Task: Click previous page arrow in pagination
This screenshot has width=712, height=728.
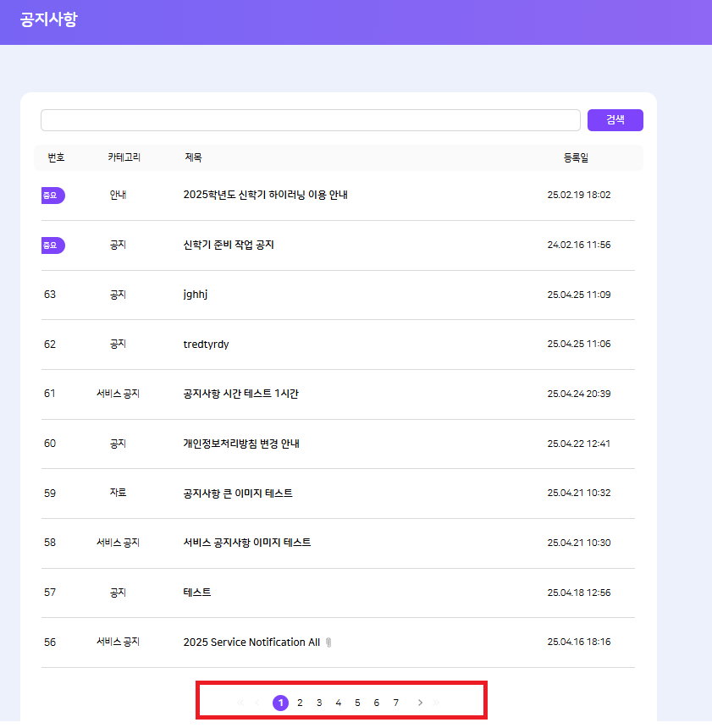Action: [257, 703]
